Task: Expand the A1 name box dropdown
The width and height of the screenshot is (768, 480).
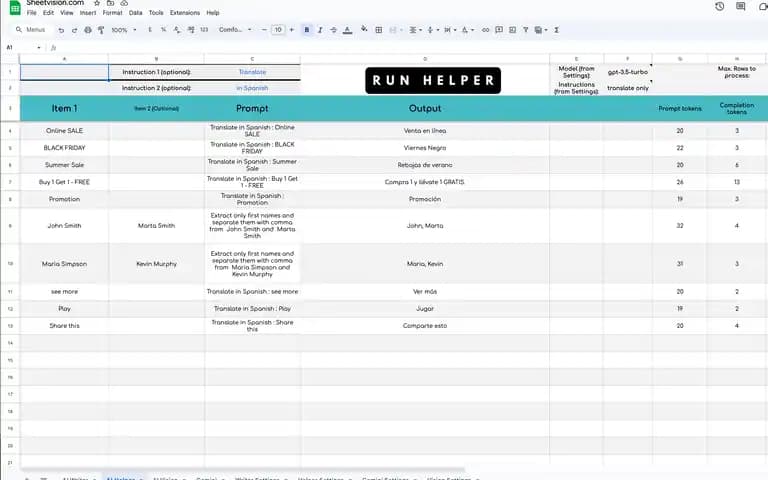Action: pos(39,48)
